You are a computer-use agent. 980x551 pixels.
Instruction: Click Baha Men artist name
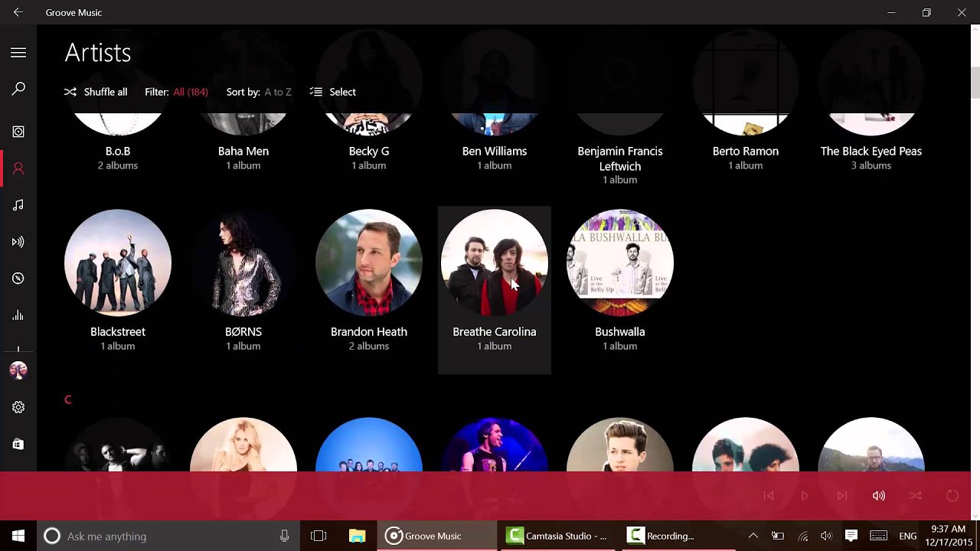coord(243,152)
